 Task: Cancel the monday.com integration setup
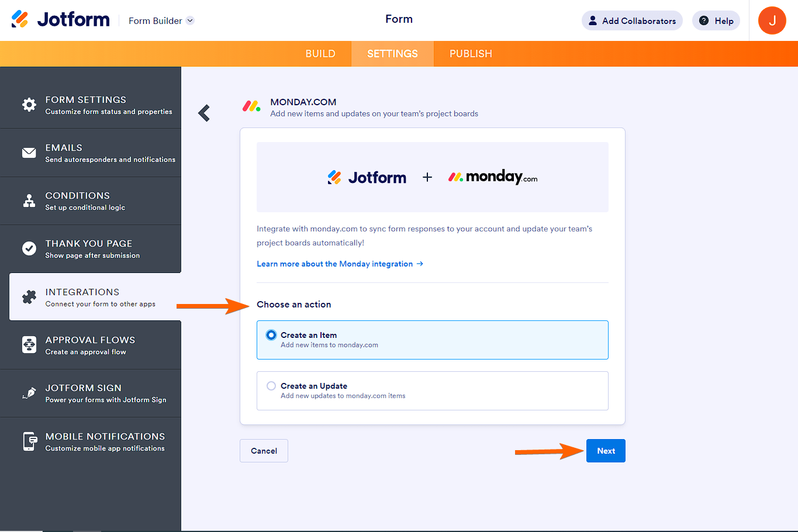point(264,450)
